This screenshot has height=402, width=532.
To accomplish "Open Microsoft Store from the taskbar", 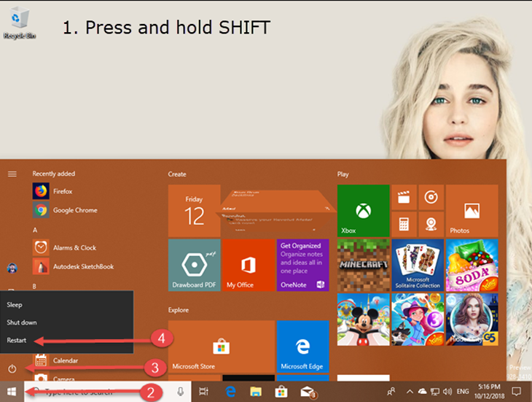I will [x=281, y=392].
